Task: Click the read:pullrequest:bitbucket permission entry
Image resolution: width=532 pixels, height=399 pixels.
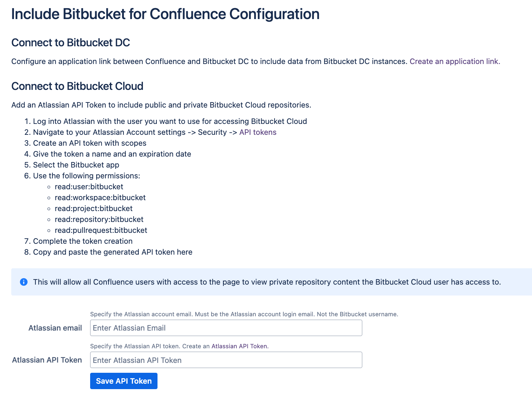Action: pyautogui.click(x=101, y=230)
